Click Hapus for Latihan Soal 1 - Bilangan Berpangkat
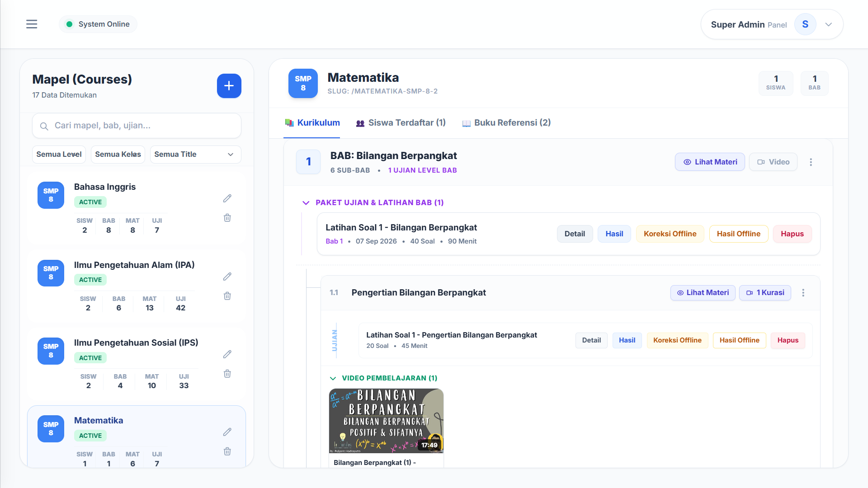Screen dimensions: 868x488 pyautogui.click(x=792, y=234)
